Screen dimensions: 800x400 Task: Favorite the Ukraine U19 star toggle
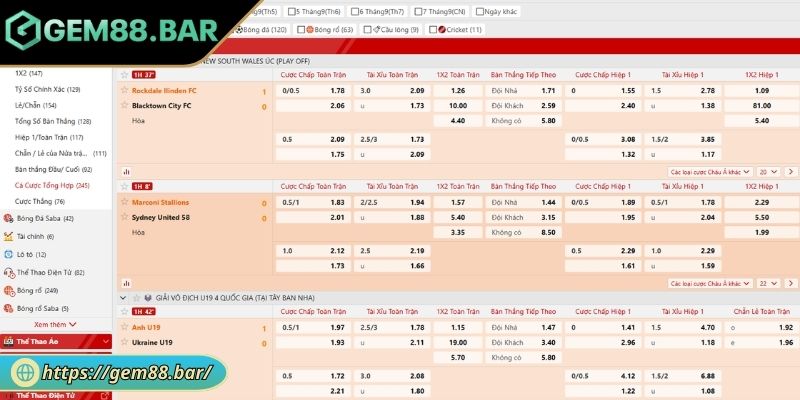pos(123,343)
